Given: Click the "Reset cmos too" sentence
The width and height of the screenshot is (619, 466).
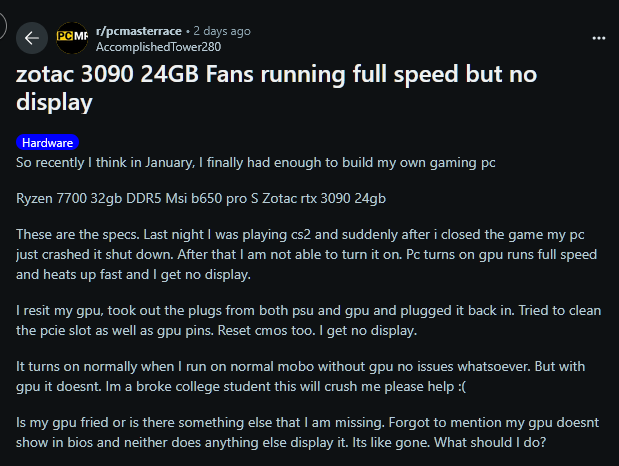Looking at the screenshot, I should point(266,331).
